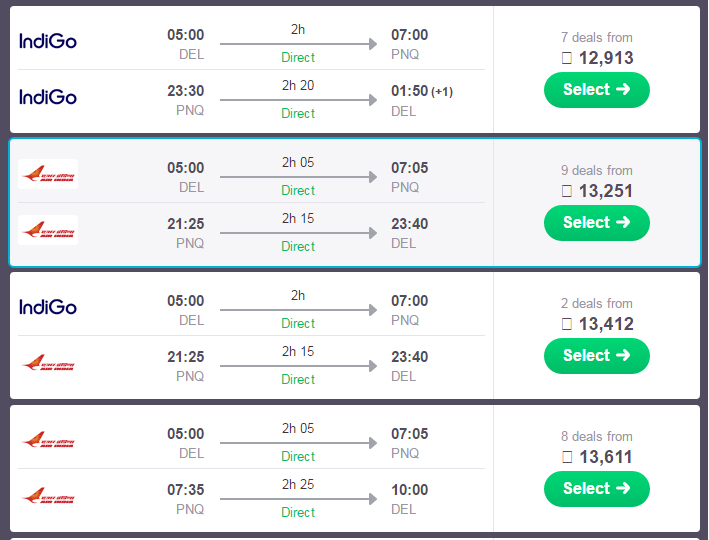The image size is (709, 540).
Task: Select the 13,251 Air India deal
Action: [596, 223]
